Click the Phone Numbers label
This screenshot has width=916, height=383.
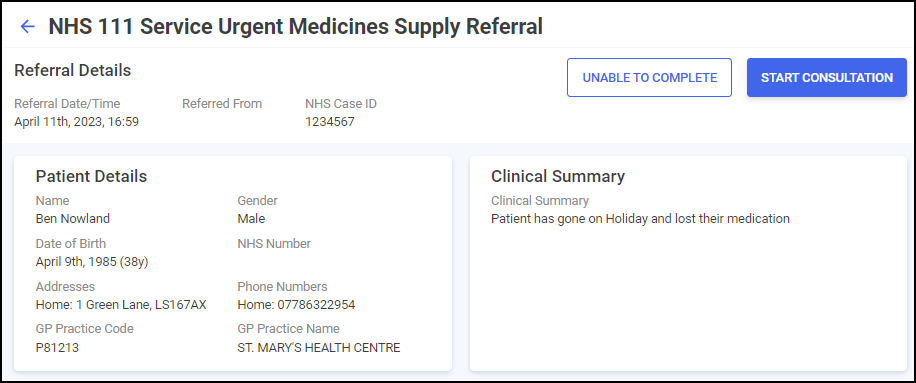282,287
